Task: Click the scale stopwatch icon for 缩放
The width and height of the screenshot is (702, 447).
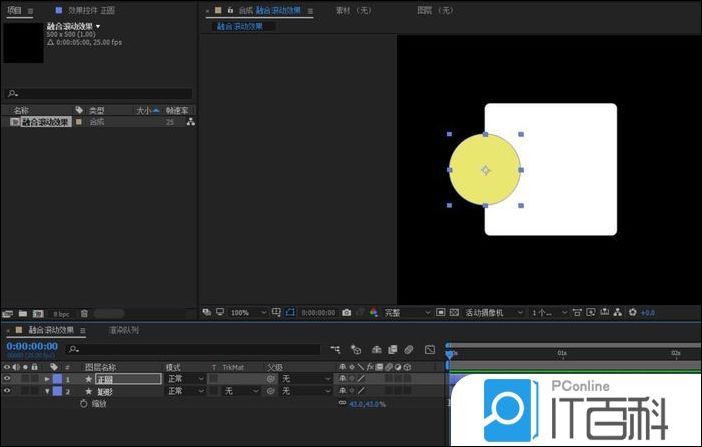Action: (x=84, y=404)
